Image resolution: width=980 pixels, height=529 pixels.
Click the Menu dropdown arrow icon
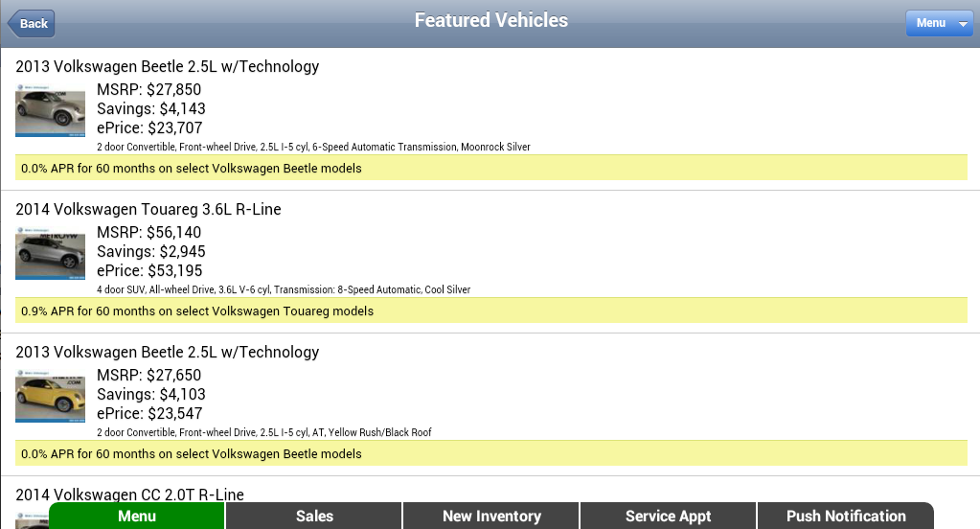tap(963, 24)
